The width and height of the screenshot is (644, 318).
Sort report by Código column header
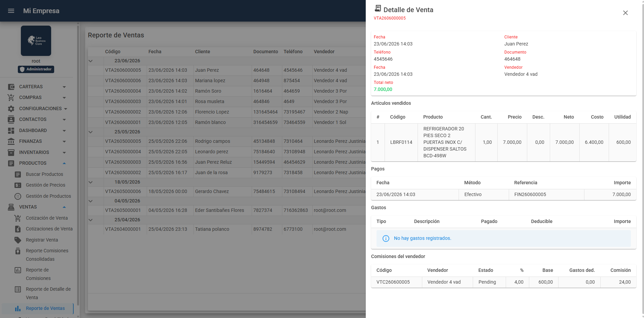coord(113,52)
